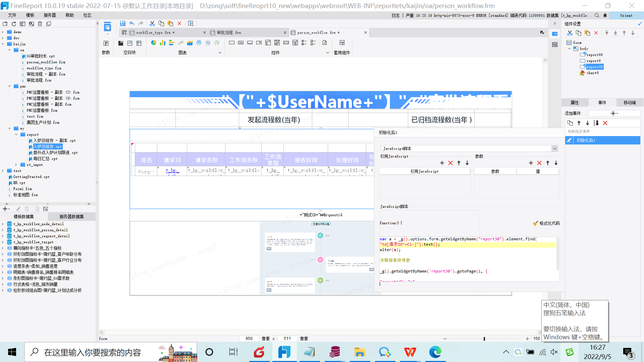Collapse the kaijin folder
Image resolution: width=644 pixels, height=362 pixels.
click(3, 44)
